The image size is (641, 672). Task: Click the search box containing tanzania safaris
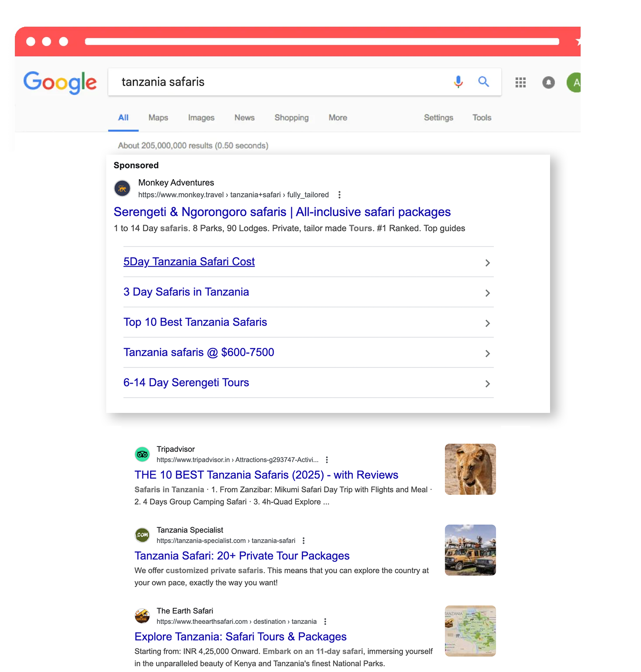pos(280,82)
